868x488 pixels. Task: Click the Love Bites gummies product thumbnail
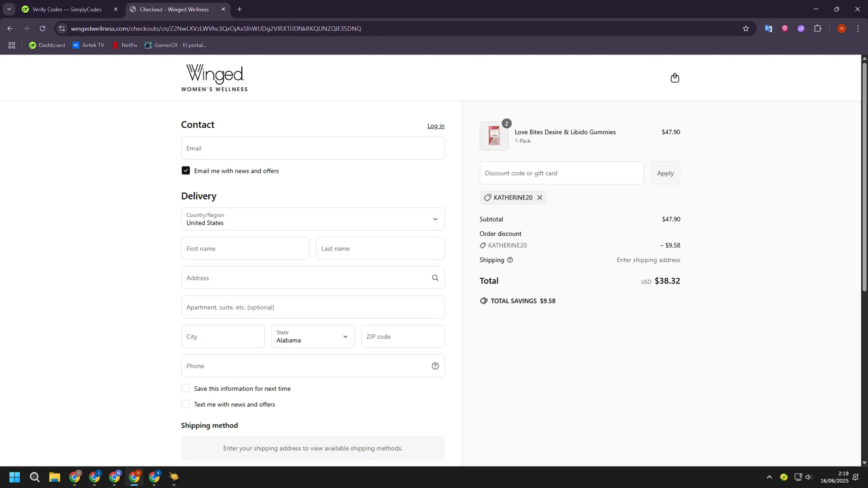click(494, 136)
